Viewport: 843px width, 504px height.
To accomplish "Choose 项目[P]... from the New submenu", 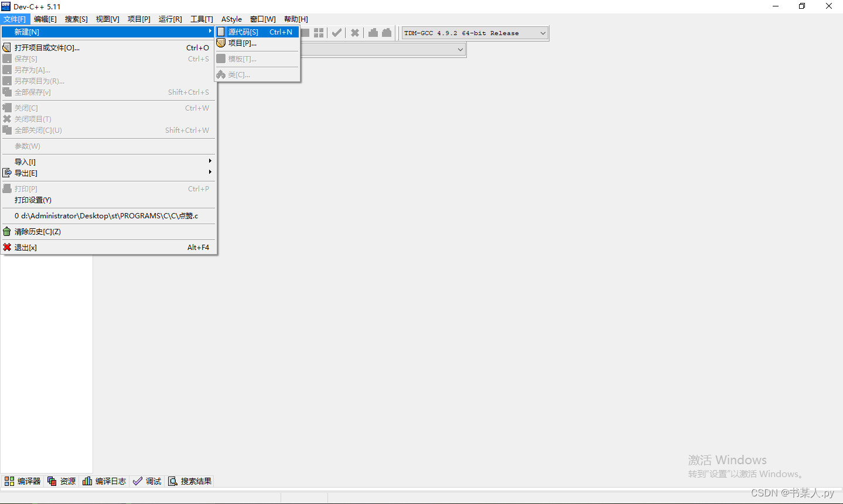I will click(257, 43).
